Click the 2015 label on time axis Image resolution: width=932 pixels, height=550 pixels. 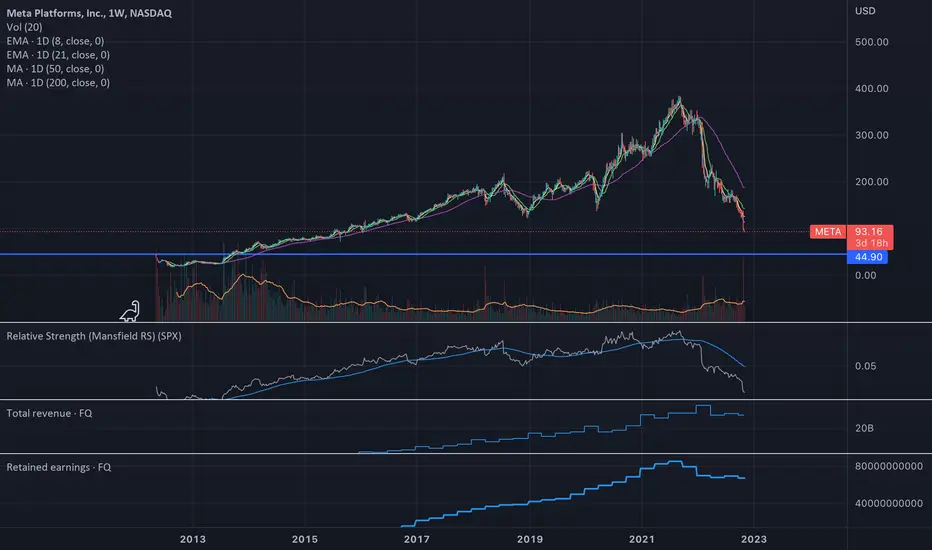(x=304, y=539)
